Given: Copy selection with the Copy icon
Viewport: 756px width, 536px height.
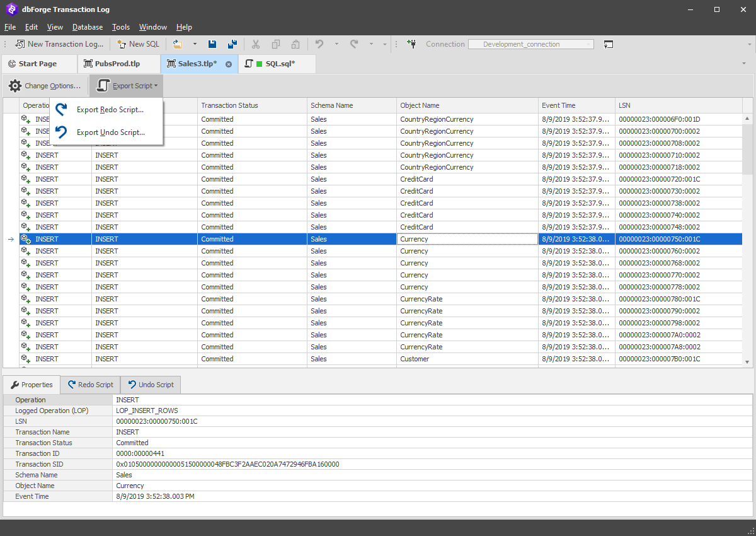Looking at the screenshot, I should pos(276,44).
